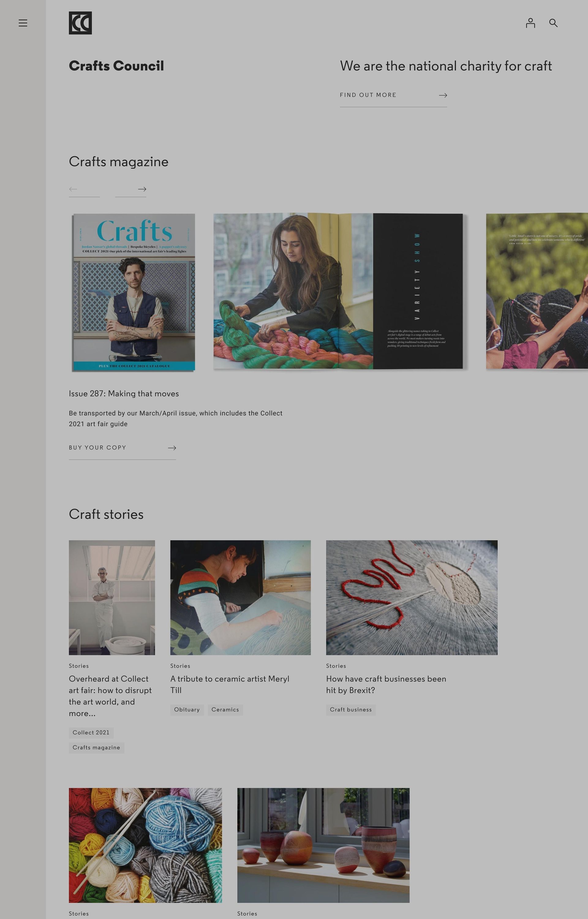Select the Collect 2021 tag

point(91,732)
